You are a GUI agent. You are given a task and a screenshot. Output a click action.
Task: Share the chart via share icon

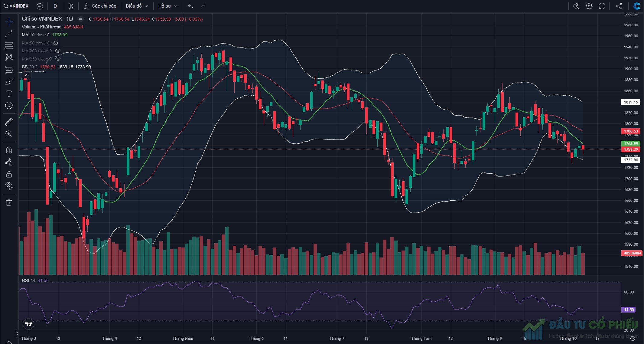619,6
